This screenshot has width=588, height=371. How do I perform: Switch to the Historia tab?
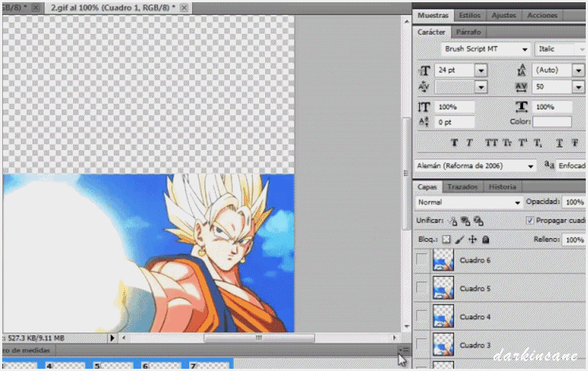click(502, 187)
